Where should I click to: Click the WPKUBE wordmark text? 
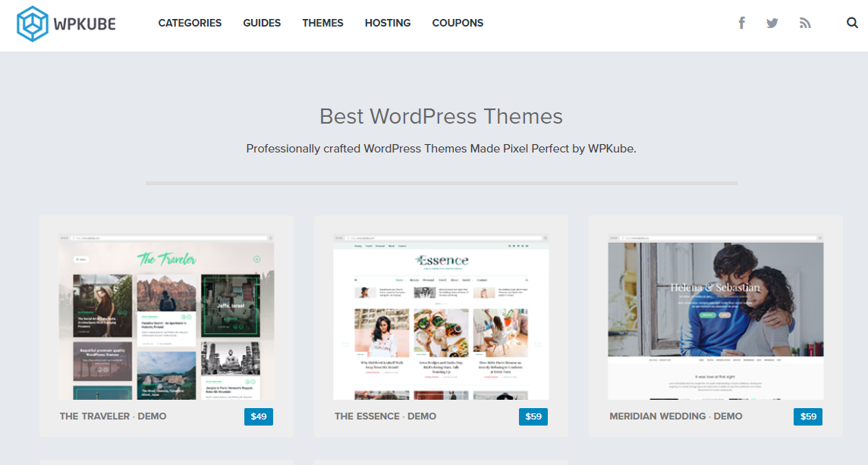tap(85, 24)
